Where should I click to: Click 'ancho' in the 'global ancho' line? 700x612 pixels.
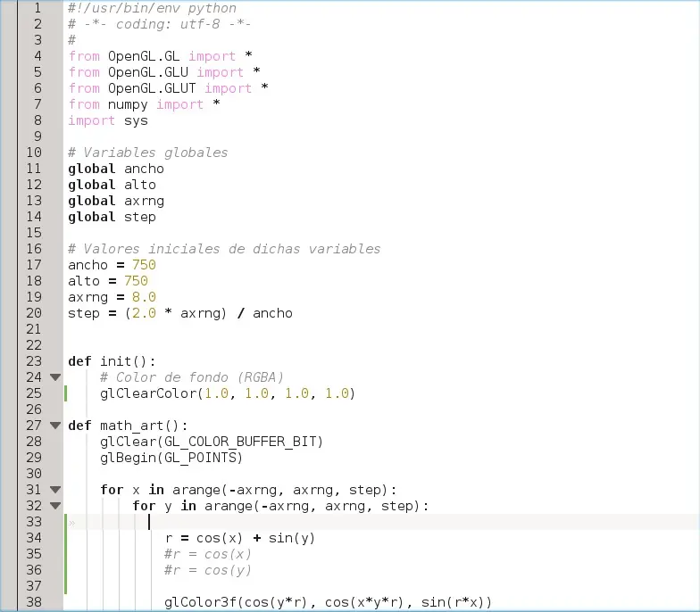point(144,170)
